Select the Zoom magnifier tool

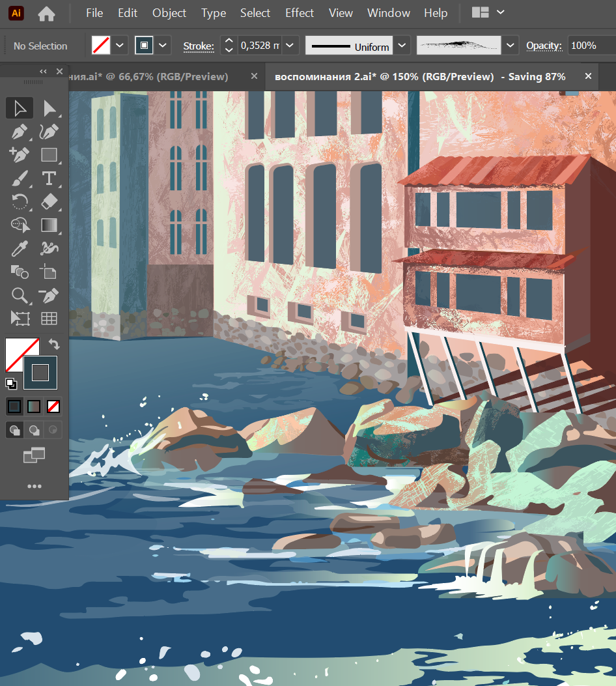click(x=20, y=295)
